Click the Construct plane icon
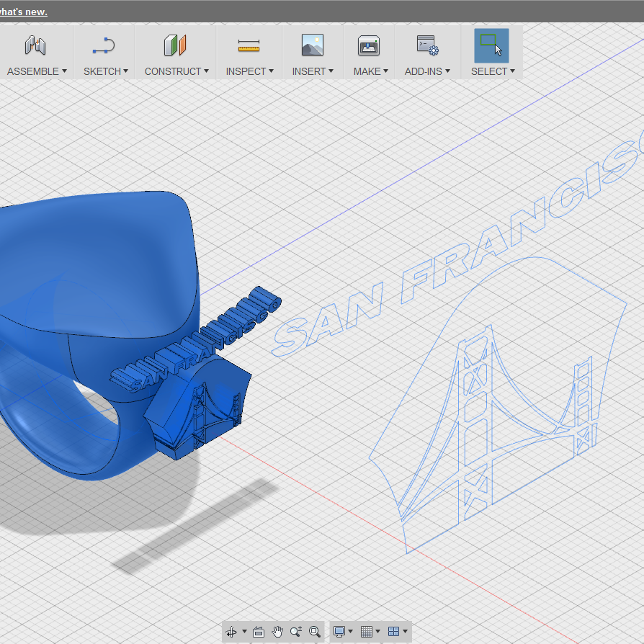 (175, 45)
